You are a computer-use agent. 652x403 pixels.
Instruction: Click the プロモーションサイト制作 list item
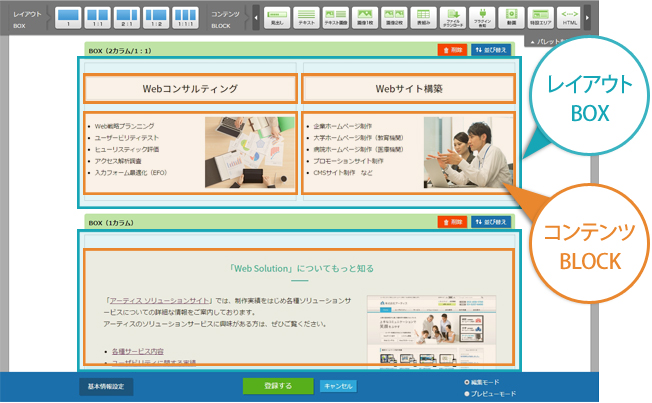348,161
